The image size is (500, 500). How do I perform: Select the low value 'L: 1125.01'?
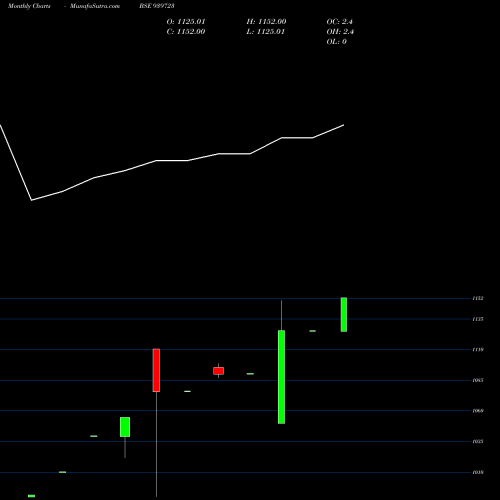266,32
